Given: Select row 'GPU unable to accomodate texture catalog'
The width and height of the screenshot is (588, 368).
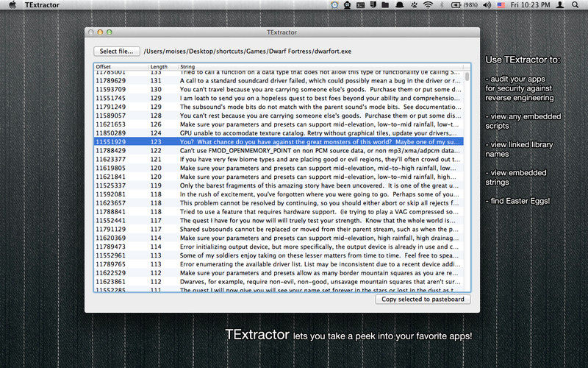Looking at the screenshot, I should (279, 133).
